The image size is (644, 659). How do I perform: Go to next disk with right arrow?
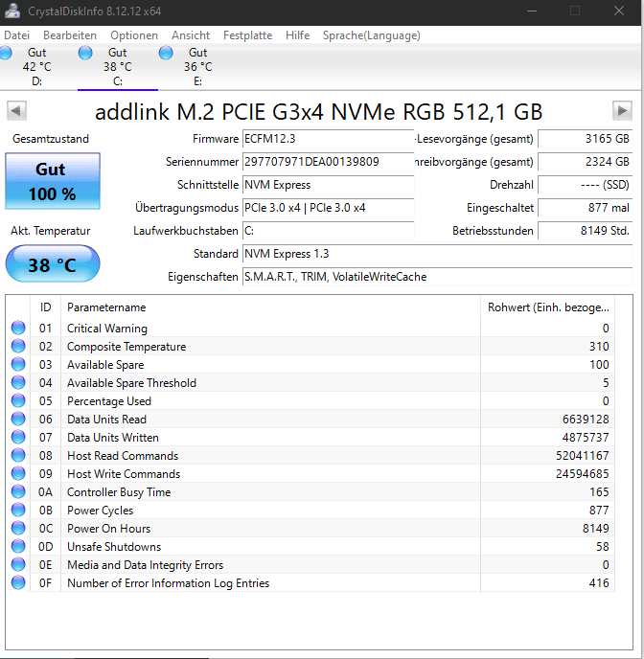point(622,111)
